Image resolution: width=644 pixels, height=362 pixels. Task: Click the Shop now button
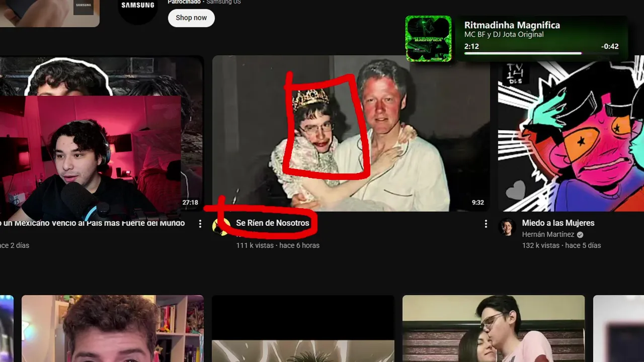click(x=191, y=18)
